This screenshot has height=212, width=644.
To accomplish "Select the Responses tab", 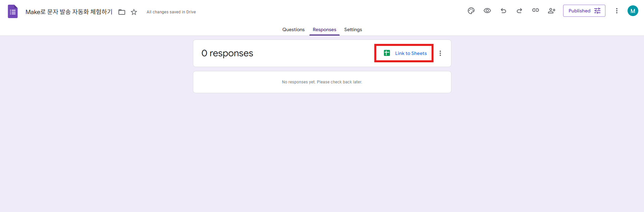I will (324, 29).
